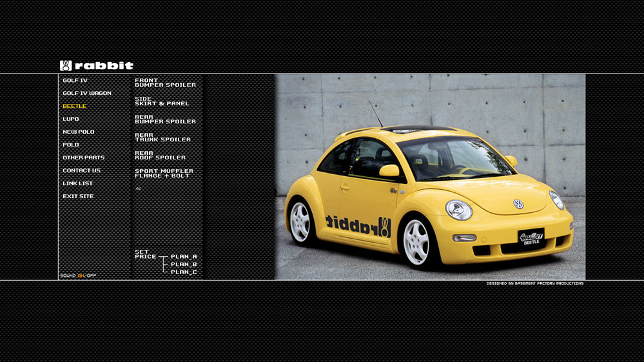Image resolution: width=644 pixels, height=362 pixels.
Task: Open REAR TRUNK SPOILER details
Action: tap(163, 137)
